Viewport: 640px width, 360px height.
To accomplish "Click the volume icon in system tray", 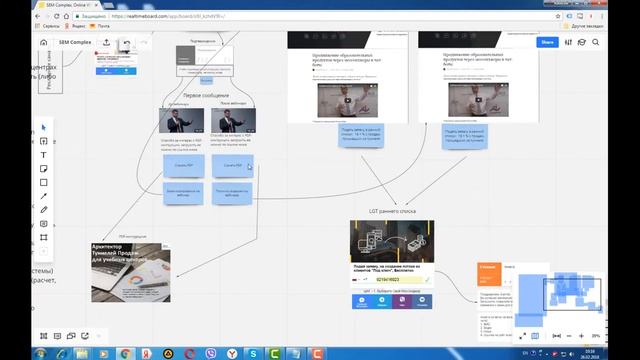I will [571, 353].
